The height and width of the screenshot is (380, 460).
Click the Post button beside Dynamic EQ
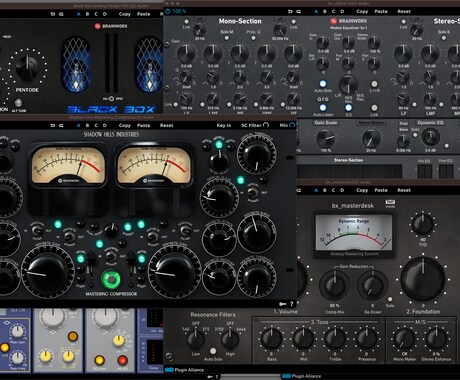pos(403,123)
